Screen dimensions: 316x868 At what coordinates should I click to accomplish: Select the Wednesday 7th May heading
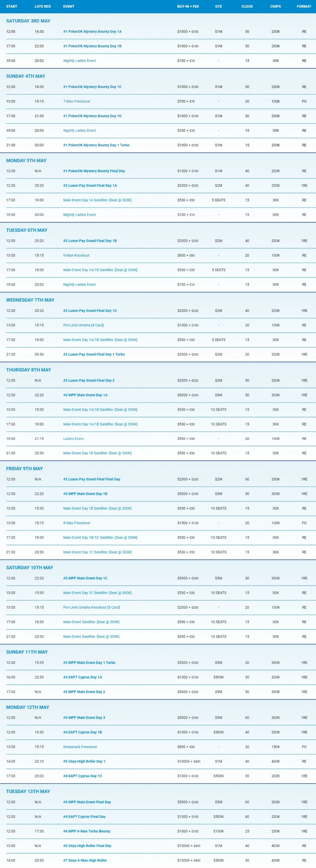point(30,300)
